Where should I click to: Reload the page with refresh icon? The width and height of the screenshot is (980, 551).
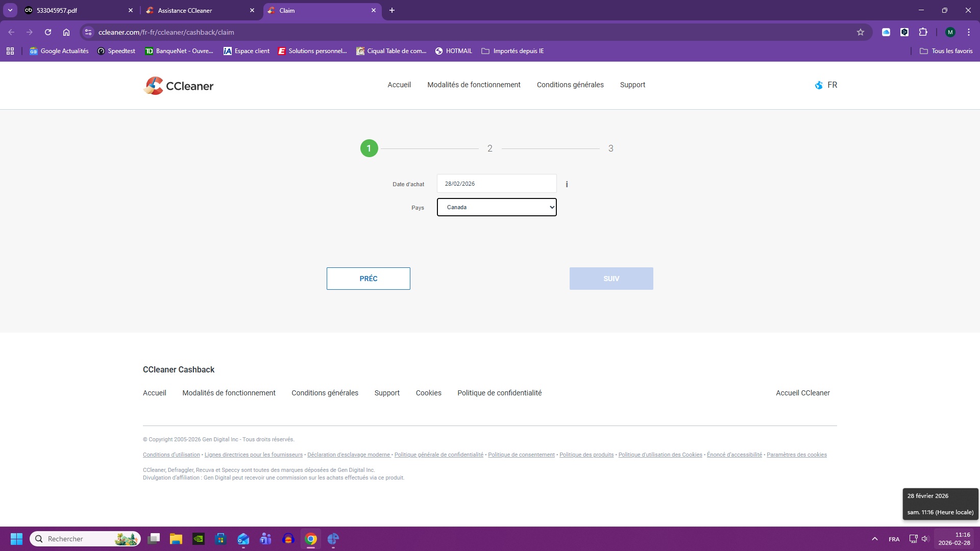point(48,32)
